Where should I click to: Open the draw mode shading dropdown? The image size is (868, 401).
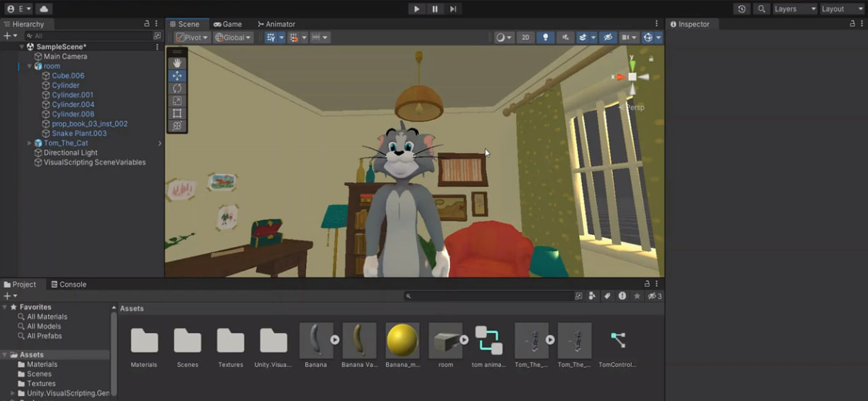[503, 38]
